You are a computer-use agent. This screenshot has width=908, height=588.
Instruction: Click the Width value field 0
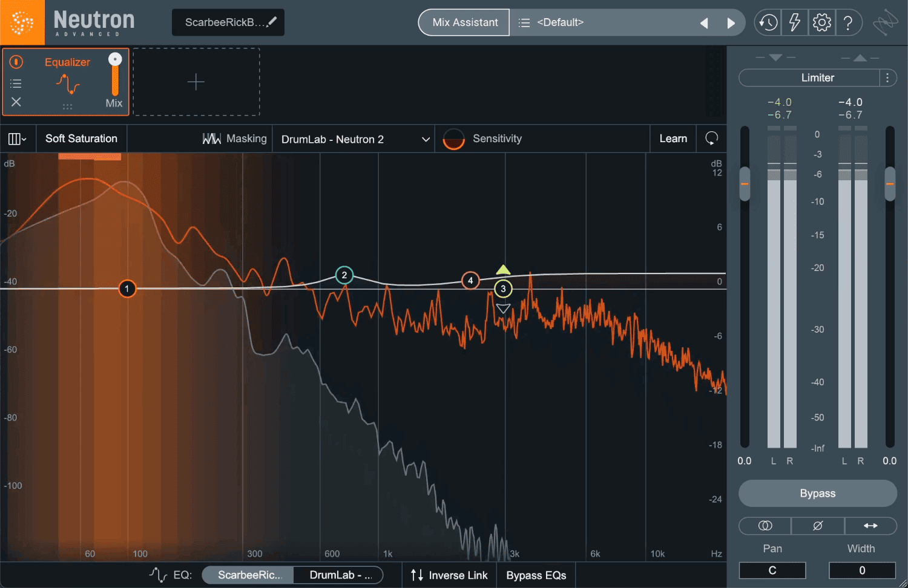[862, 570]
